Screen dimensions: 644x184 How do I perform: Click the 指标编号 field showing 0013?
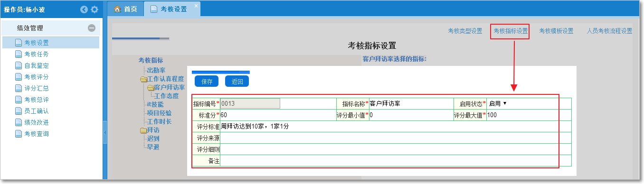point(250,103)
